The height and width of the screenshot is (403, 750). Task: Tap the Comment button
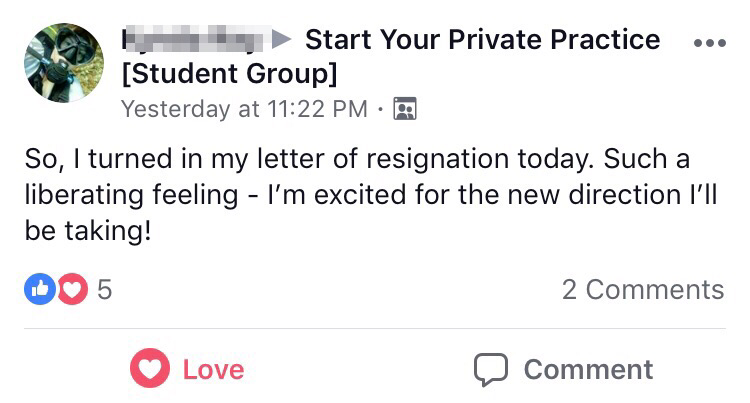coord(563,370)
